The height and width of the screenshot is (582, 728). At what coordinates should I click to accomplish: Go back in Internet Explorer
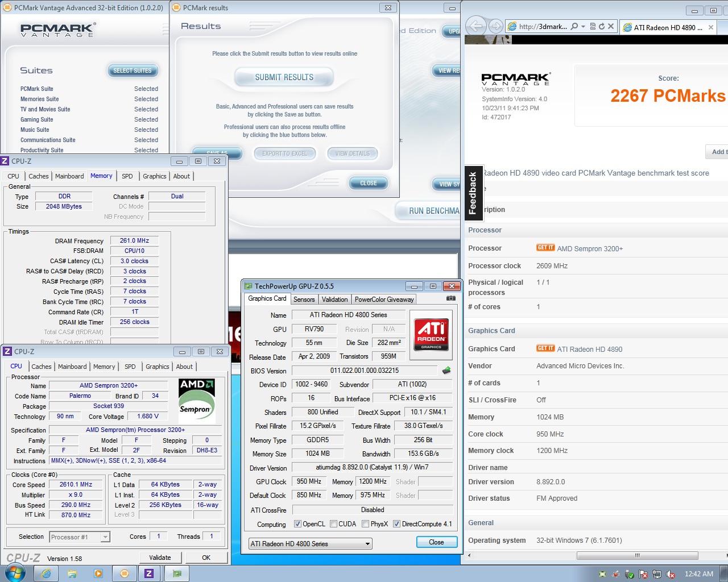[477, 26]
